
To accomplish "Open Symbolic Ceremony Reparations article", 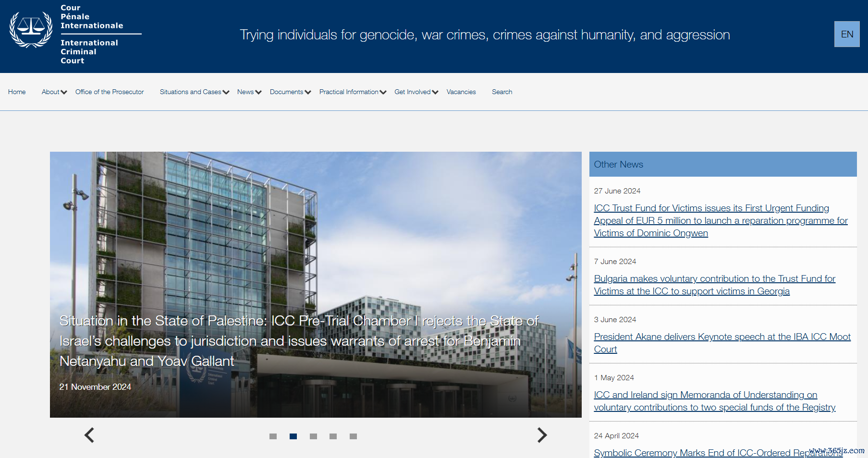I will click(x=718, y=453).
